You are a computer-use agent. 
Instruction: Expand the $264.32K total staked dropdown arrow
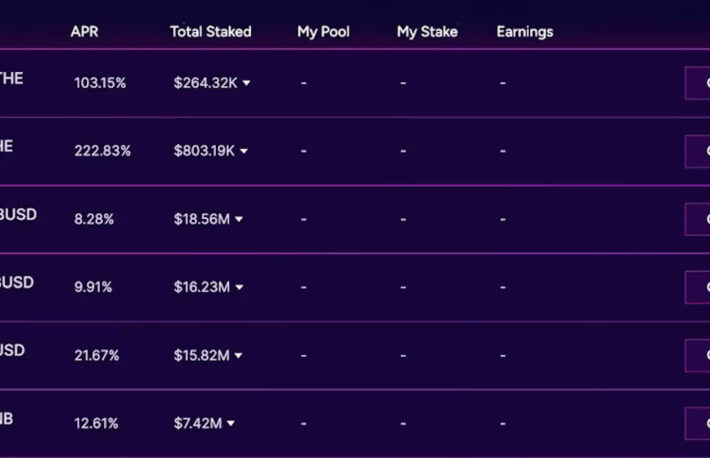tap(246, 83)
